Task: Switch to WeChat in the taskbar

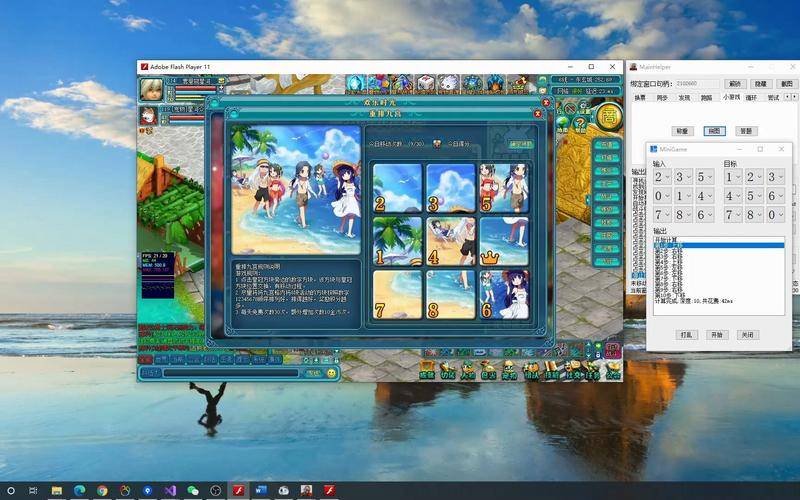Action: pos(192,490)
